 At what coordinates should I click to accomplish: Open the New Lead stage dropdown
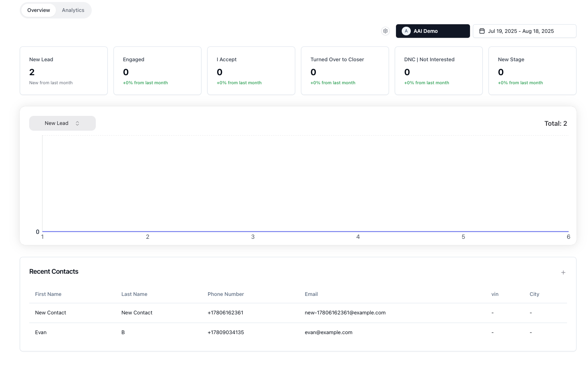pos(62,123)
